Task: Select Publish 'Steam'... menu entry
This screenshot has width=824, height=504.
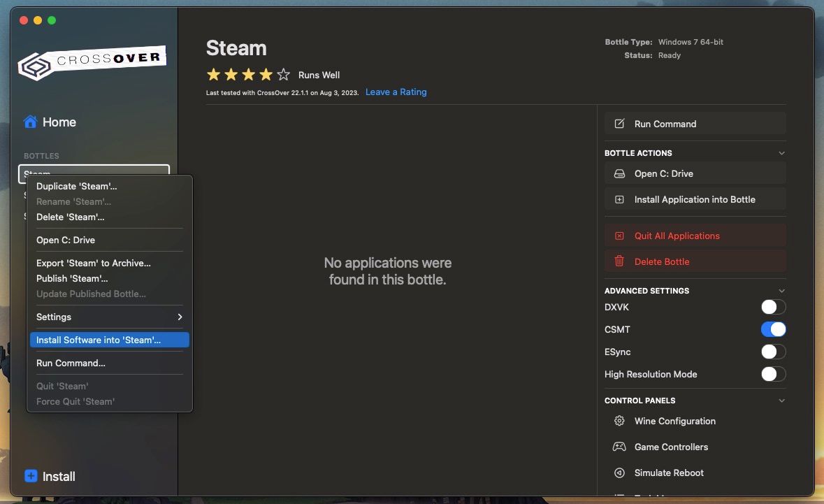Action: [109, 278]
